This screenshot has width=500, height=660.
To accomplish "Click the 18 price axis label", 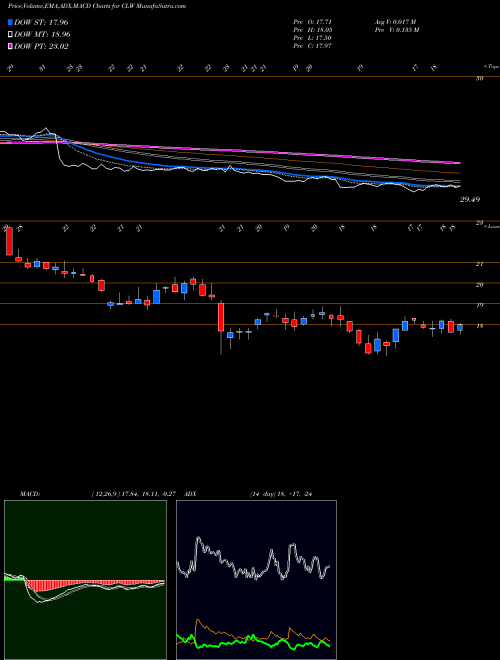I will tap(479, 325).
